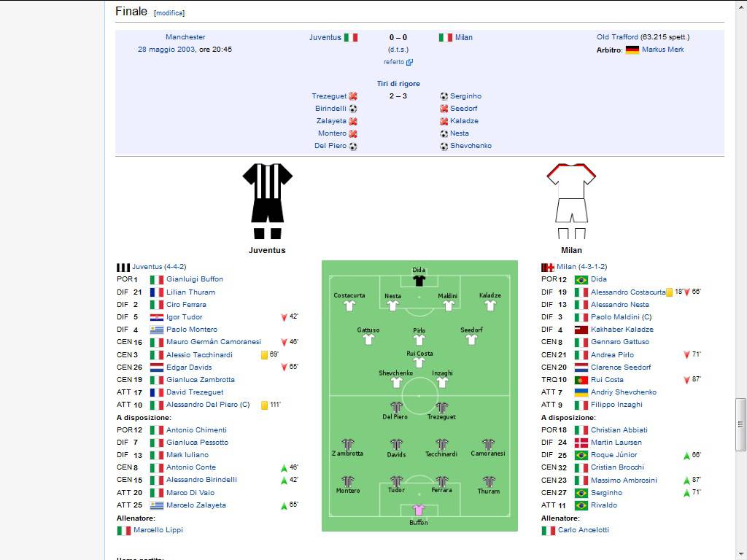Screen dimensions: 747x560
Task: Click the Uruguay flag beside Paolo Montero
Action: 157,330
